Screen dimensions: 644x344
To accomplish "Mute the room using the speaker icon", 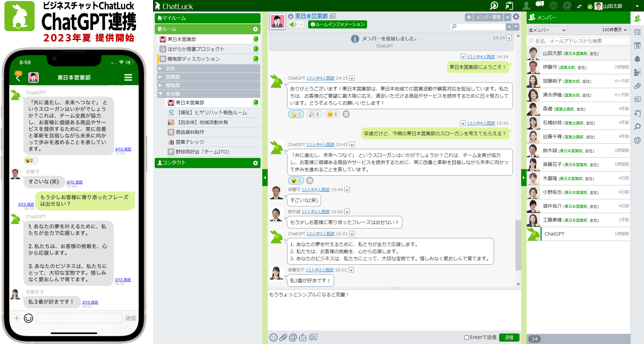I will 292,24.
